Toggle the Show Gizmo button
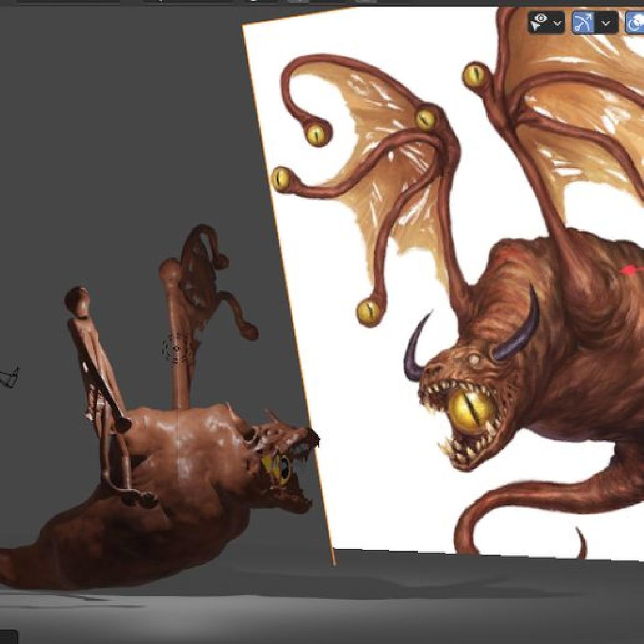Screen dimensions: 644x644 pos(583,23)
